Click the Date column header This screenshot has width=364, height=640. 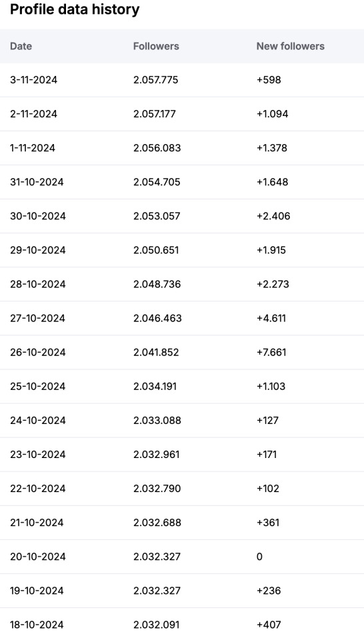point(21,46)
